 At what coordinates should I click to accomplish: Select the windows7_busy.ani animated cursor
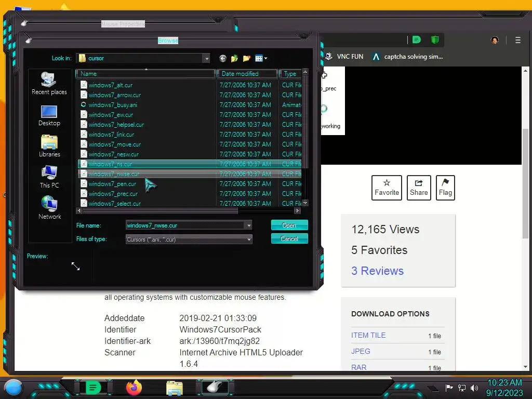point(190,105)
